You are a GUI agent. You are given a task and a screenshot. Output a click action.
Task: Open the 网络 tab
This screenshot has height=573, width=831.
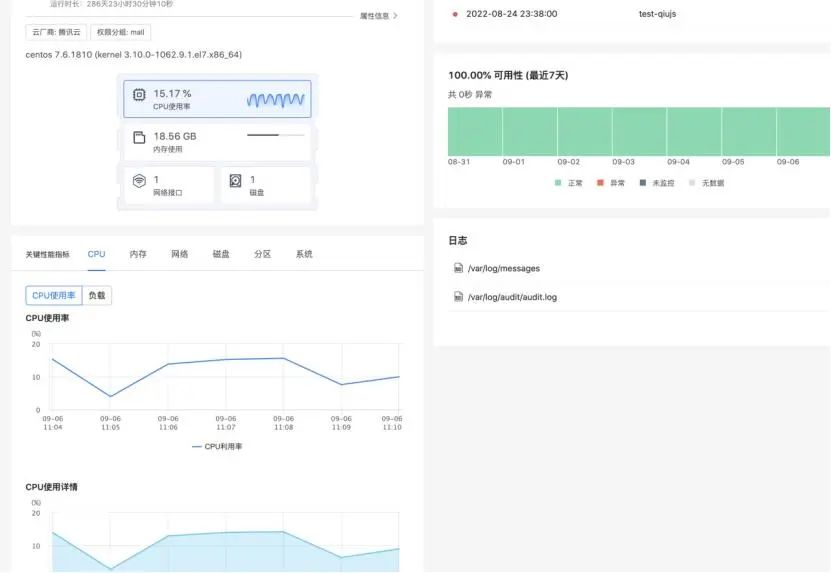tap(180, 254)
